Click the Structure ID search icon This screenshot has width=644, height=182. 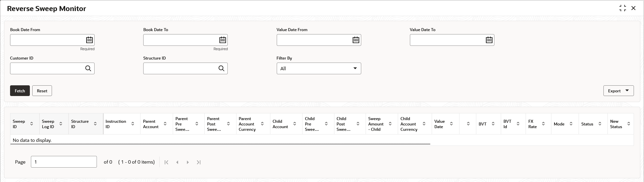(221, 69)
